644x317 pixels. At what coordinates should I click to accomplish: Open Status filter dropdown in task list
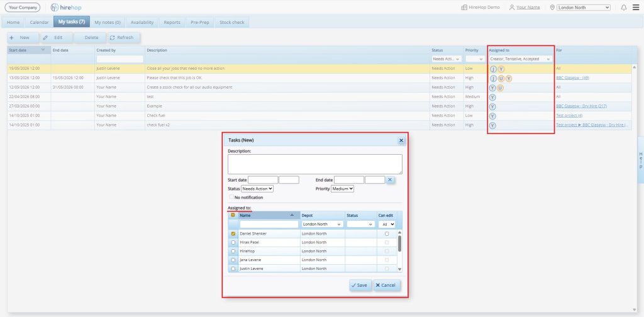447,59
